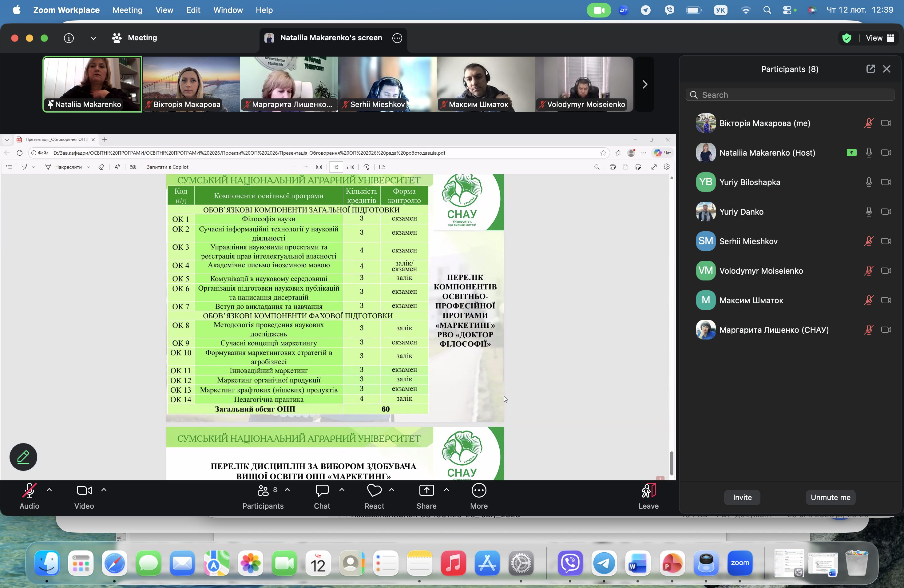Open the Meeting menu in menu bar
The height and width of the screenshot is (588, 904).
click(x=127, y=10)
